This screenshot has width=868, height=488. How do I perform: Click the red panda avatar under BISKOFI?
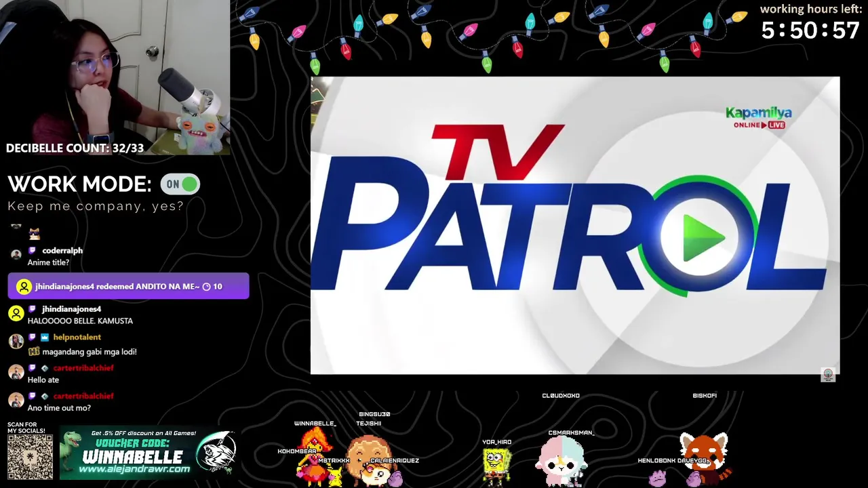click(x=705, y=460)
